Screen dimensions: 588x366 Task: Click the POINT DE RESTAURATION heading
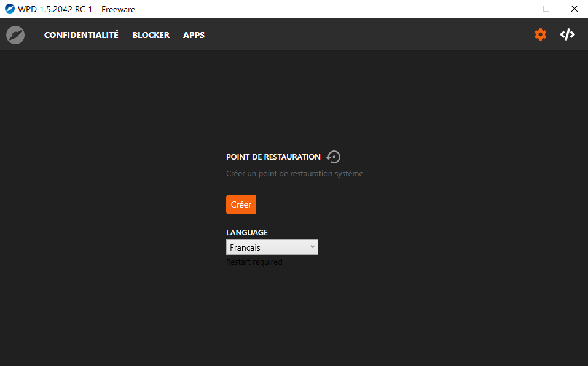point(273,157)
